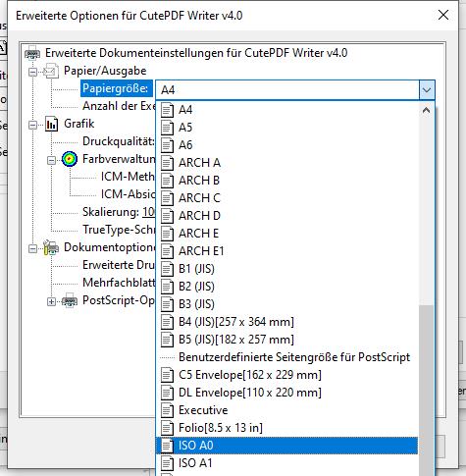Click the PostScript-Optionen printer icon
The height and width of the screenshot is (476, 466).
(x=70, y=300)
